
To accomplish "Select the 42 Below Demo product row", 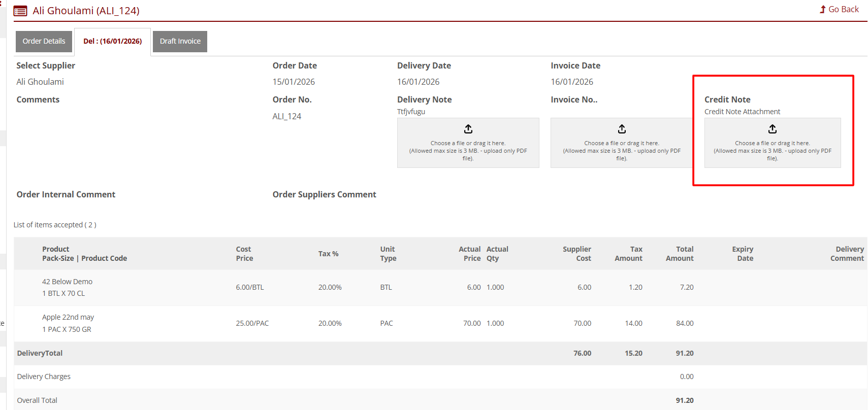I will coord(67,282).
